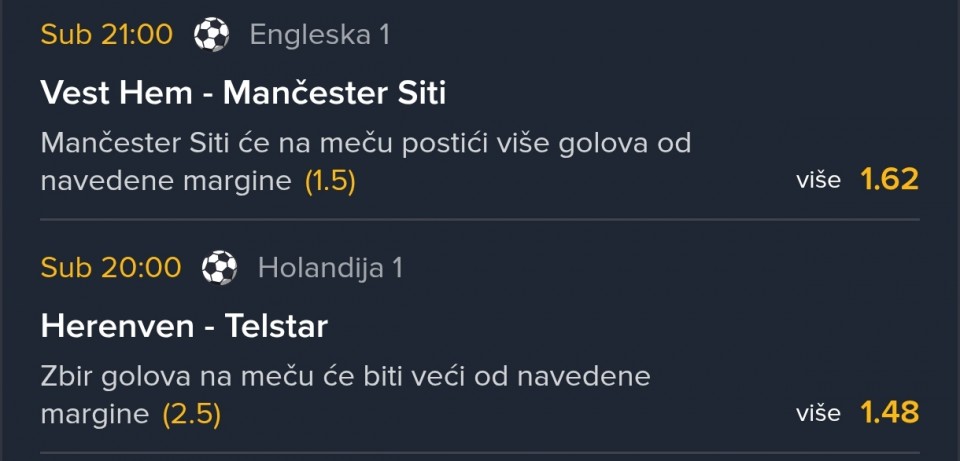Click the 'više' label next to 1.48

coord(819,413)
